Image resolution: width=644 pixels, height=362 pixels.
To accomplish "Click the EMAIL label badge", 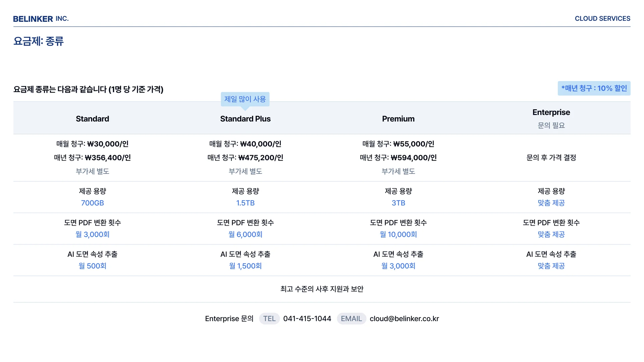I will pyautogui.click(x=351, y=319).
